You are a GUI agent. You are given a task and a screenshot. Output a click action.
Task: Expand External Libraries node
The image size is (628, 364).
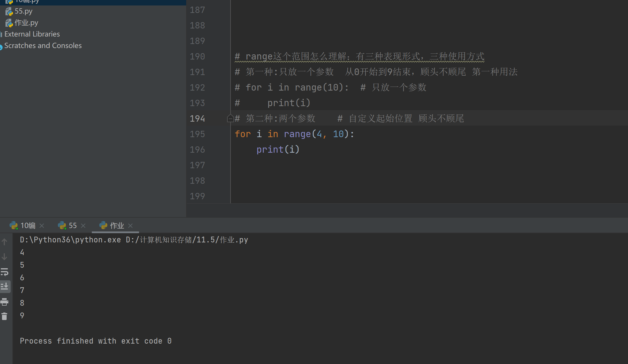point(32,34)
